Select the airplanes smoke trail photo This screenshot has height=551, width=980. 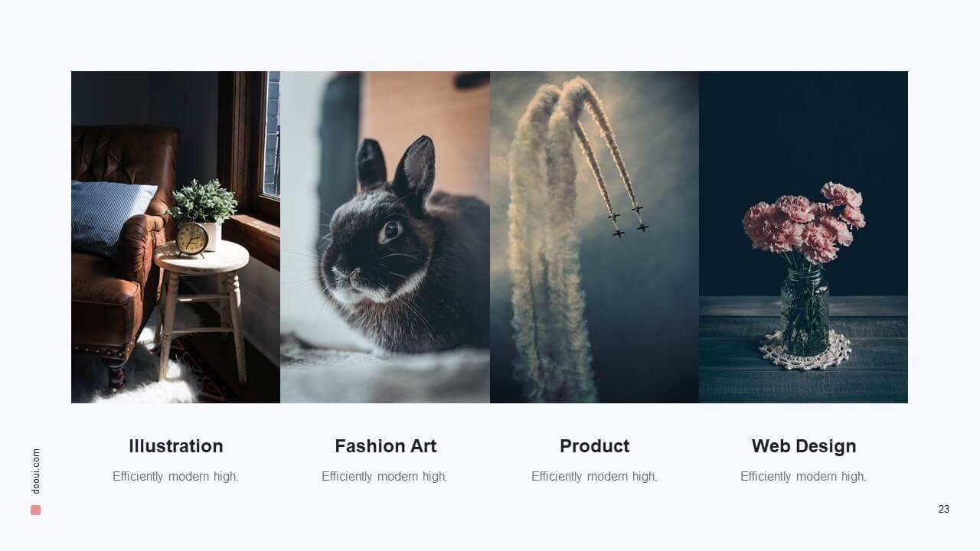[x=594, y=237]
